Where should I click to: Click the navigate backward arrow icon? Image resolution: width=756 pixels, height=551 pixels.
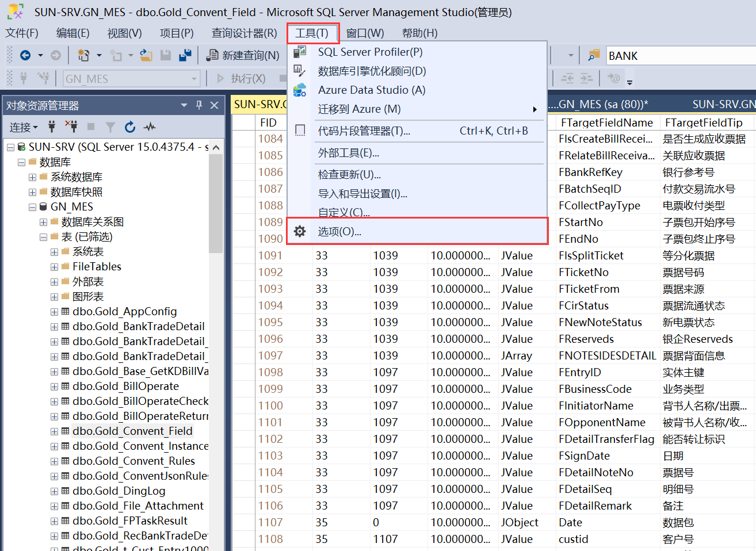pos(25,55)
